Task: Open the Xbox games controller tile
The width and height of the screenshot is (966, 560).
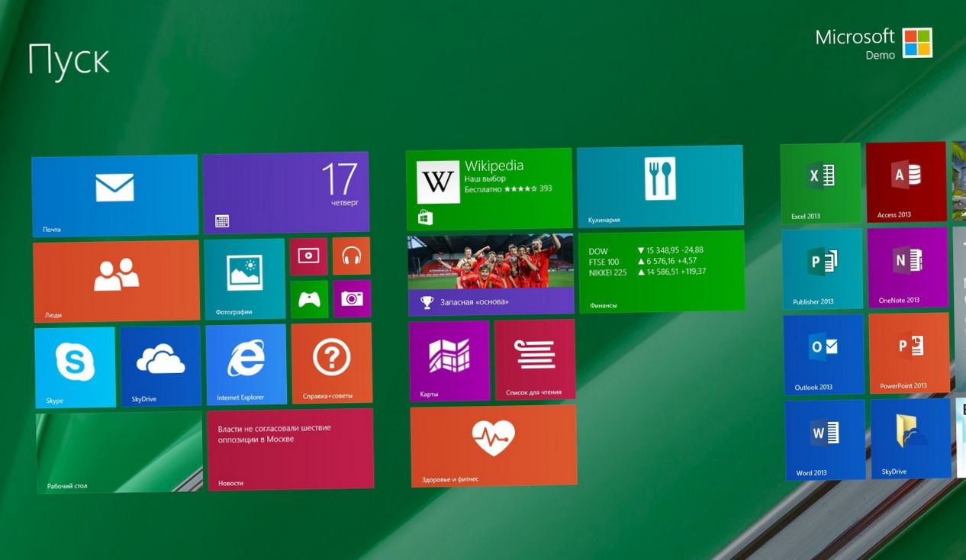Action: coord(309,299)
